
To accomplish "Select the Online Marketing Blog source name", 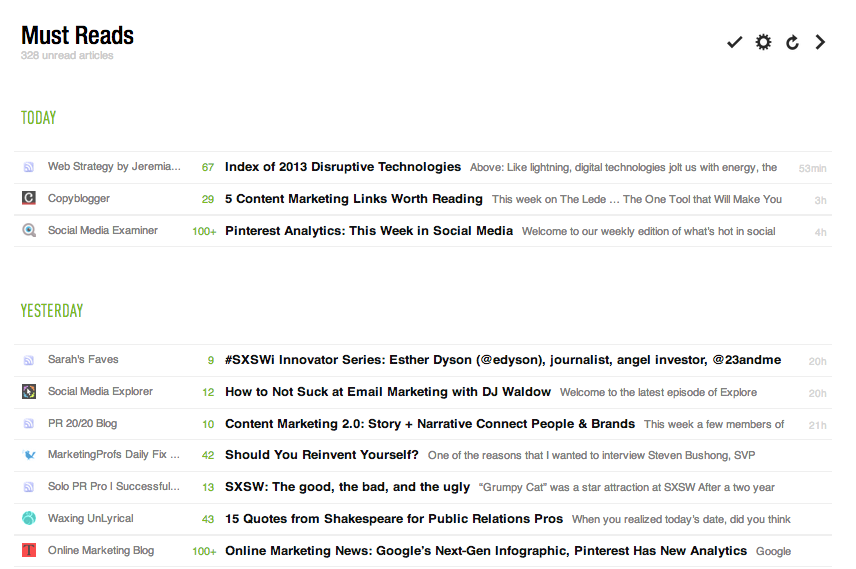I will click(101, 550).
